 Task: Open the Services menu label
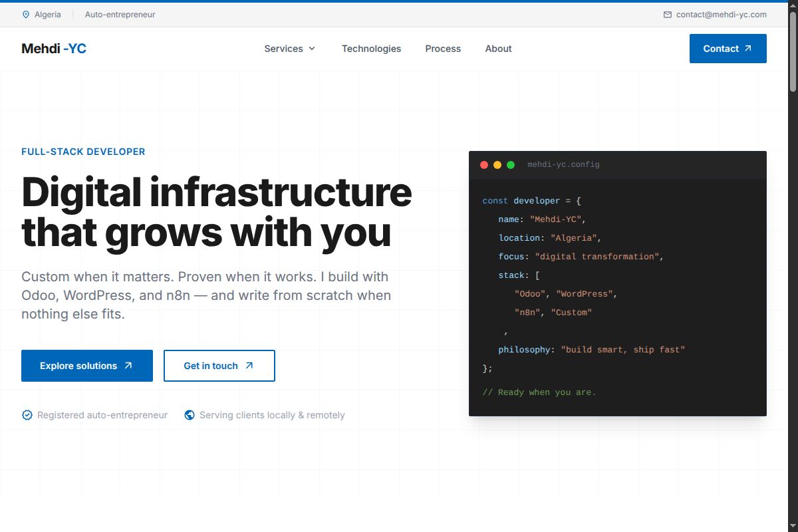(x=283, y=49)
